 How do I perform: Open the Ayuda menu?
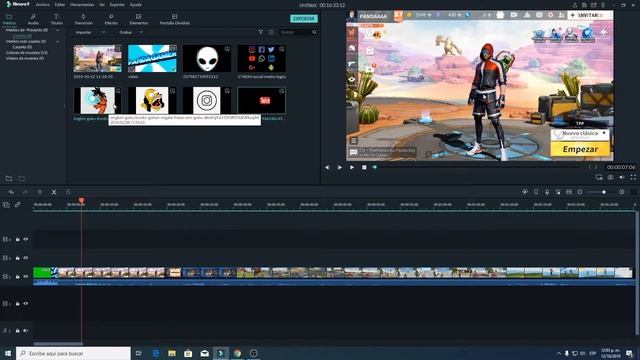(136, 5)
